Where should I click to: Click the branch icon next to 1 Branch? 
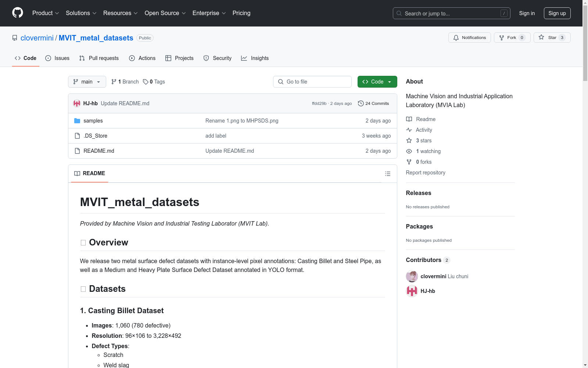114,82
